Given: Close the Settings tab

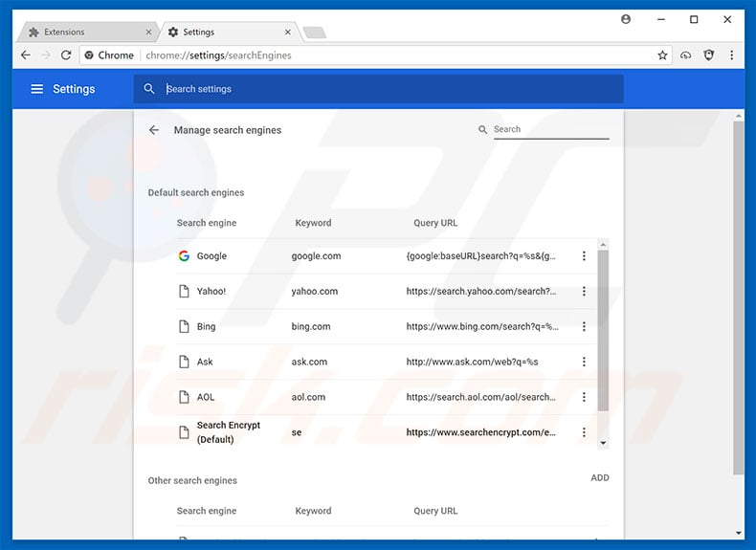Looking at the screenshot, I should point(288,32).
